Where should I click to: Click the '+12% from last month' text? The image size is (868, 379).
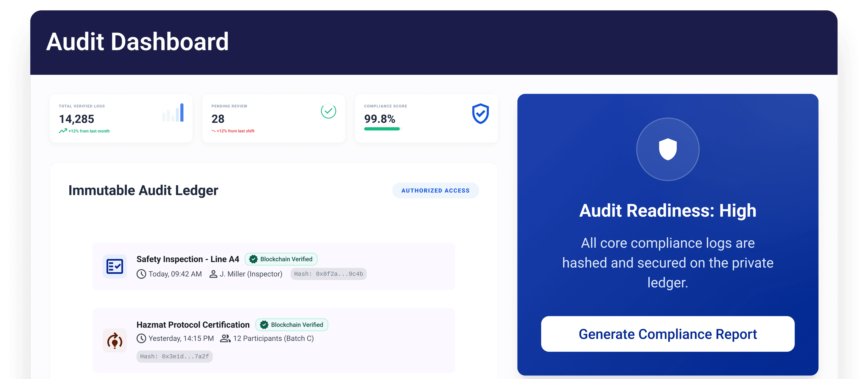[x=89, y=131]
